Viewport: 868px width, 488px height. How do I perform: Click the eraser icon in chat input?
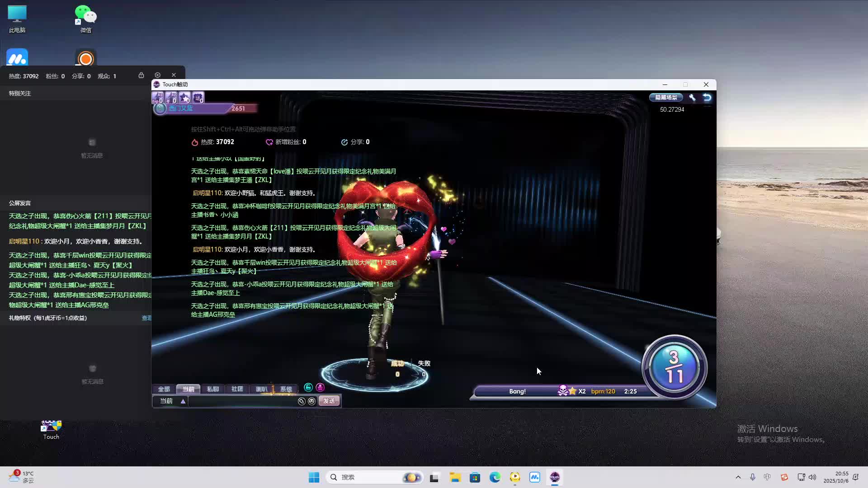click(x=302, y=401)
